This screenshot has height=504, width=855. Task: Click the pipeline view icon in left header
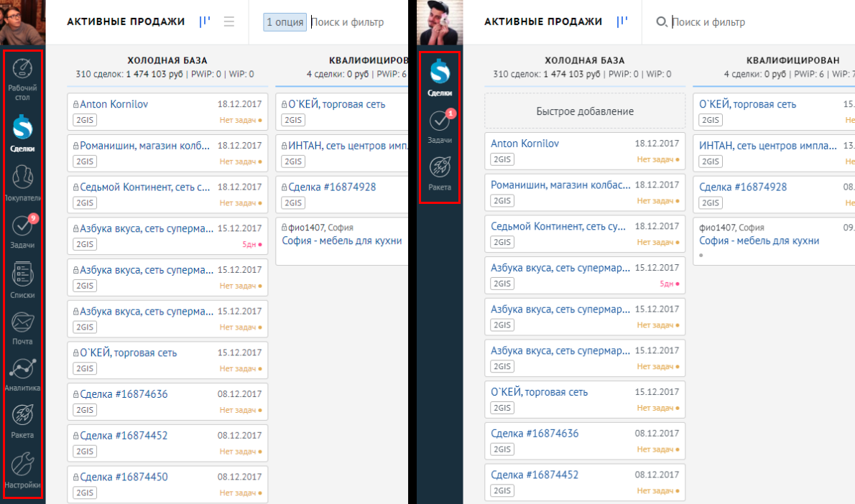[x=205, y=22]
